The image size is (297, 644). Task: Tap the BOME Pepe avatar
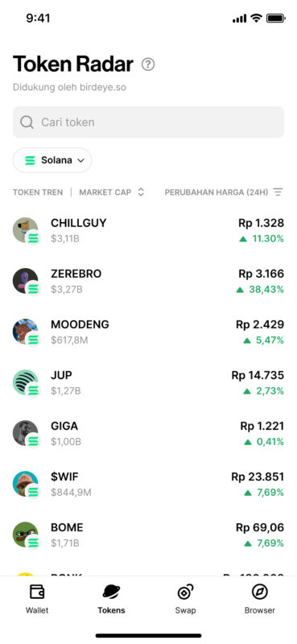tap(26, 535)
